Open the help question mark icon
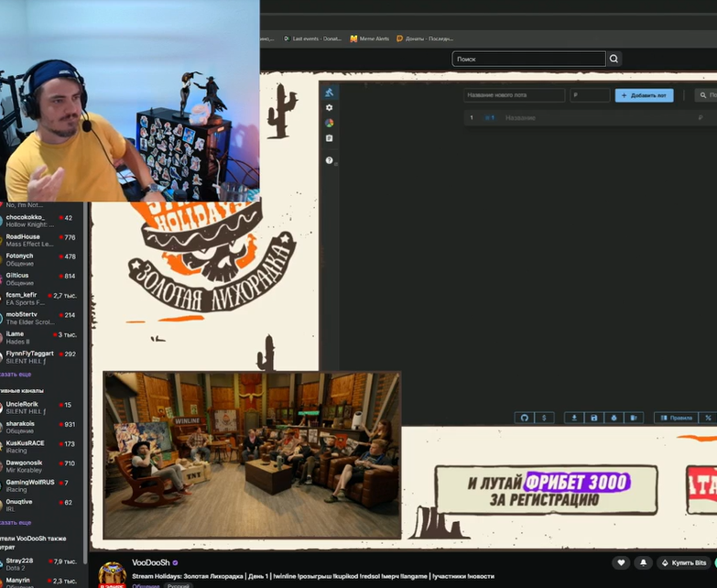Screen dimensions: 717x588 click(x=329, y=160)
